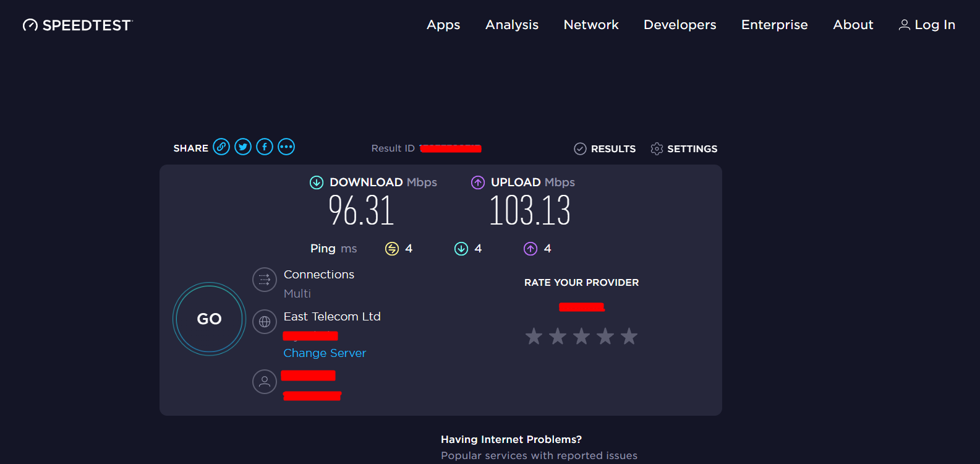
Task: Rate provider three stars
Action: (581, 337)
